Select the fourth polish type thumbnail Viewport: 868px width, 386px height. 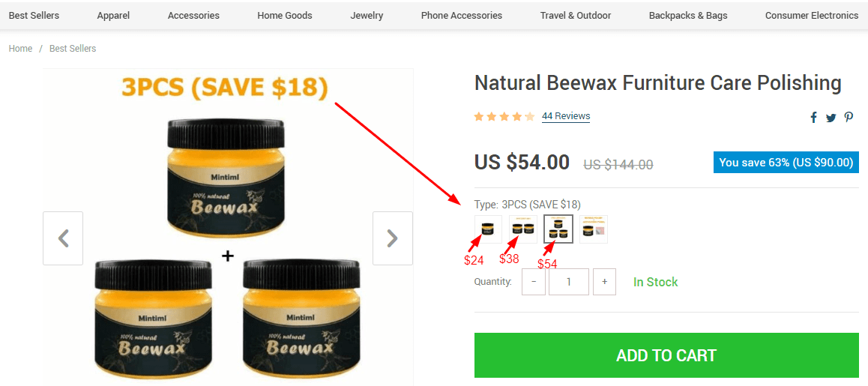coord(594,229)
